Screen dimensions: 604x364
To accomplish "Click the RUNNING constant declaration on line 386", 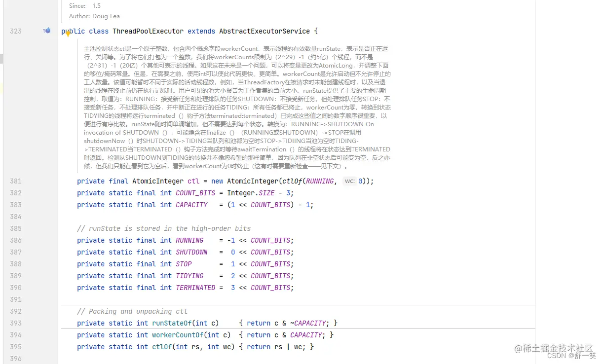I will coord(189,240).
